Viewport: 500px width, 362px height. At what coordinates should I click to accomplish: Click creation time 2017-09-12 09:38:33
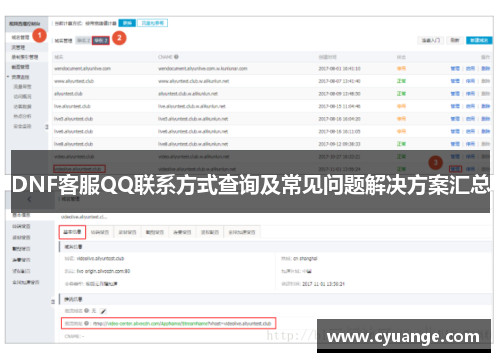[x=339, y=144]
